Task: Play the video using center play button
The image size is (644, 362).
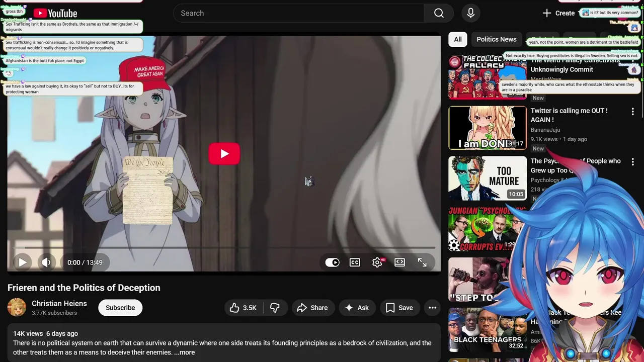Action: (x=224, y=154)
